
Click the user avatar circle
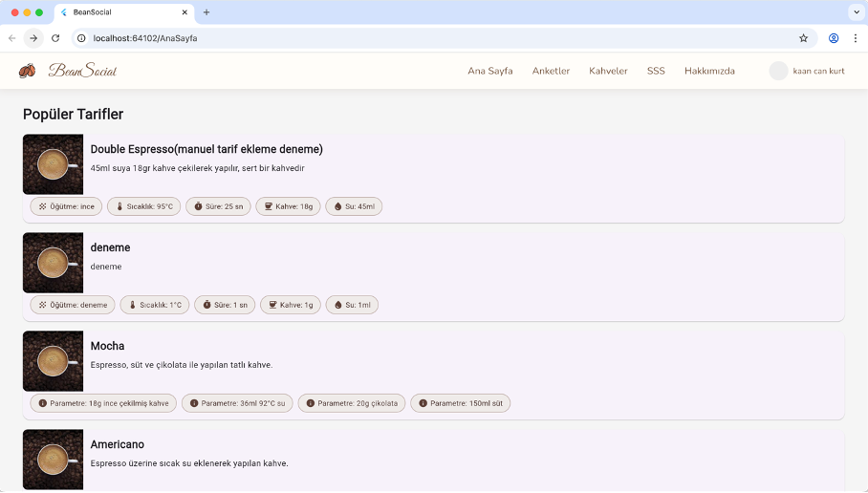(778, 71)
